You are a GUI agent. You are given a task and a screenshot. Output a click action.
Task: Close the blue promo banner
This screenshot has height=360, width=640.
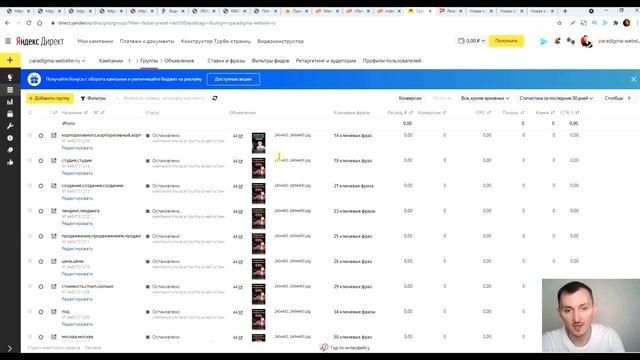tap(633, 79)
